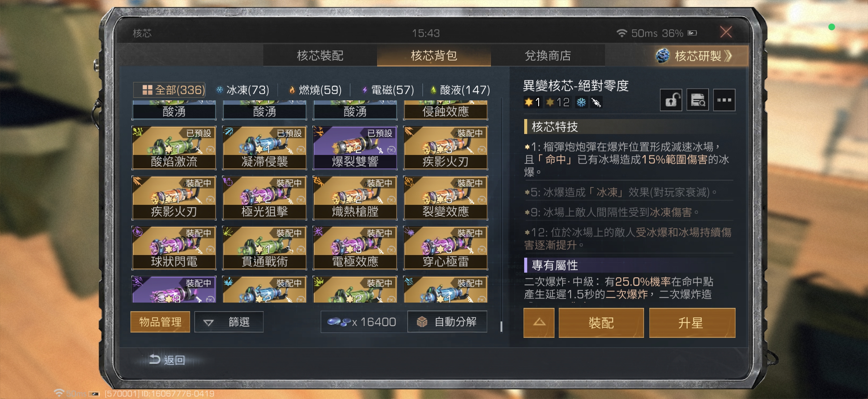Viewport: 868px width, 399px height.
Task: Open the three-dot more options icon
Action: pyautogui.click(x=724, y=100)
